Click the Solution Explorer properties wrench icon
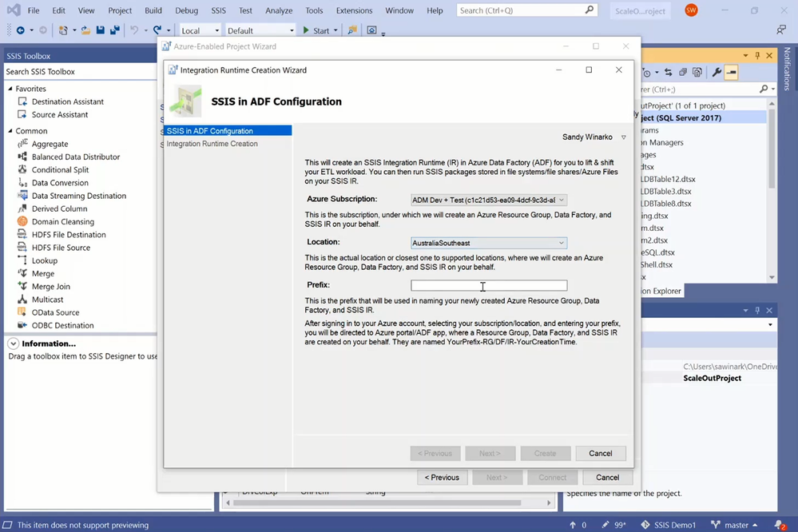This screenshot has width=798, height=532. point(717,72)
